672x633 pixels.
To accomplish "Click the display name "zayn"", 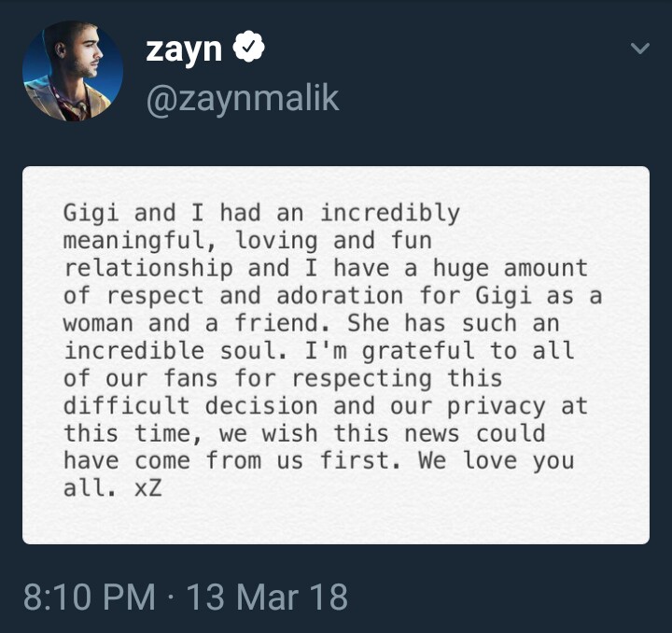I will [183, 50].
